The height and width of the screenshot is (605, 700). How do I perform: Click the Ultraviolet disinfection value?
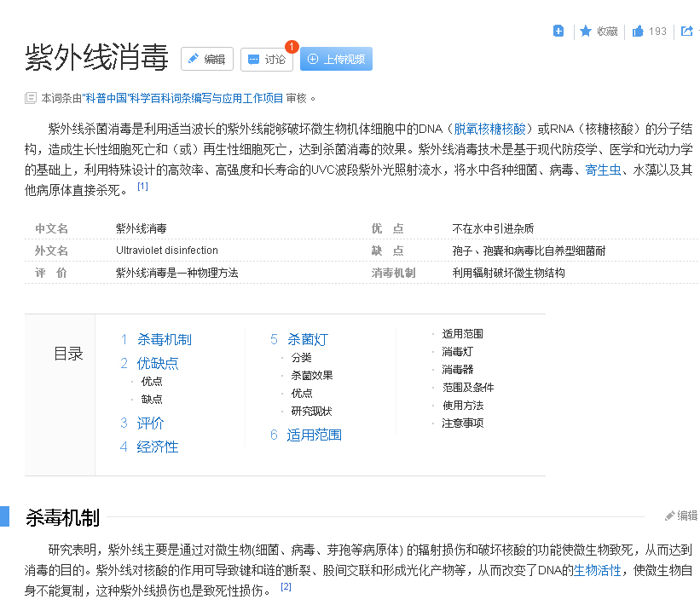pyautogui.click(x=167, y=251)
